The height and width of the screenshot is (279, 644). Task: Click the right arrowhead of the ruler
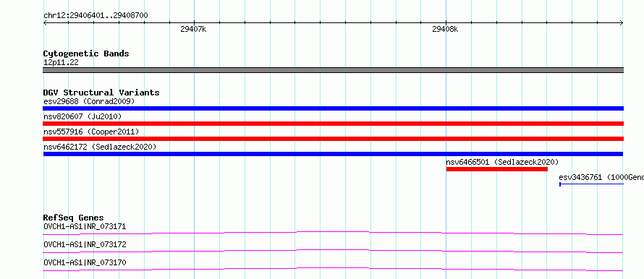pyautogui.click(x=622, y=23)
